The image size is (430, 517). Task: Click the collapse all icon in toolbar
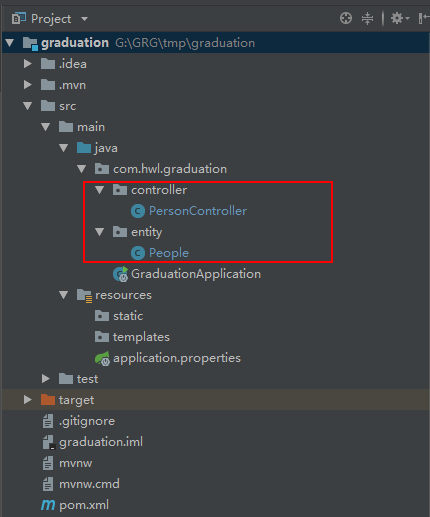(367, 18)
